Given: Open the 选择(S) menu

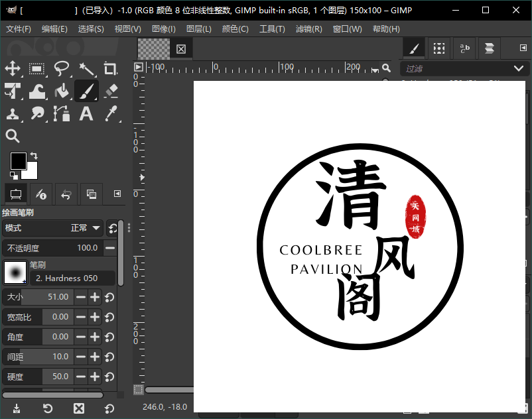Looking at the screenshot, I should tap(91, 29).
